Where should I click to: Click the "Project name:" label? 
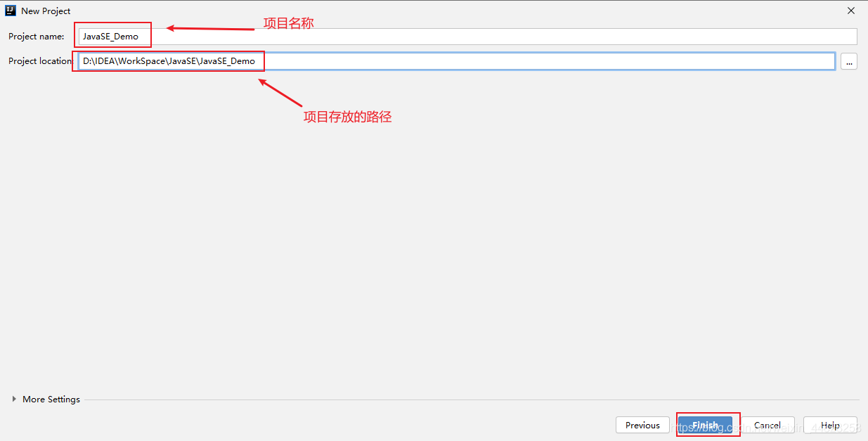pyautogui.click(x=37, y=37)
